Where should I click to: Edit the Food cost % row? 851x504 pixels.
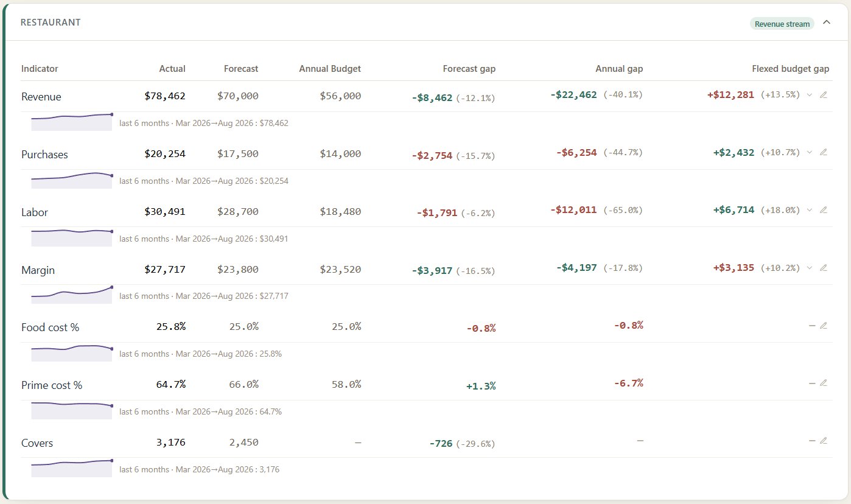(x=824, y=326)
